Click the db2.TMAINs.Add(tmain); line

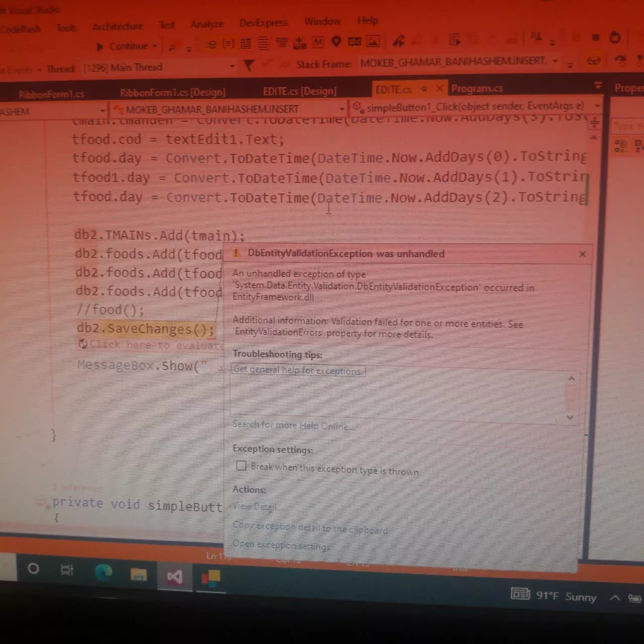[159, 235]
